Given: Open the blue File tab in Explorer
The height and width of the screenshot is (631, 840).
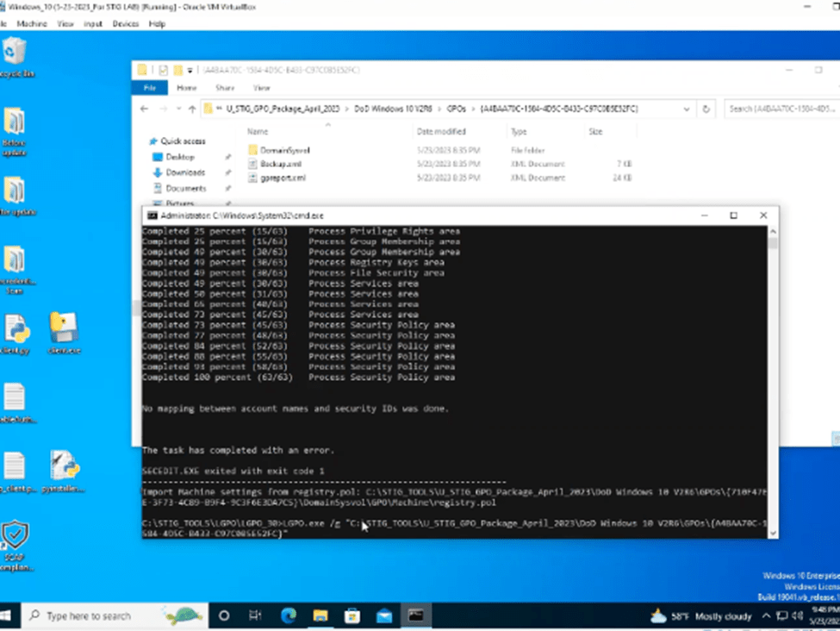Looking at the screenshot, I should tap(150, 88).
